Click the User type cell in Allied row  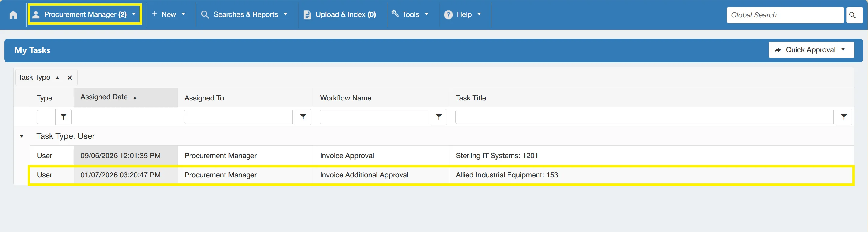click(x=52, y=175)
